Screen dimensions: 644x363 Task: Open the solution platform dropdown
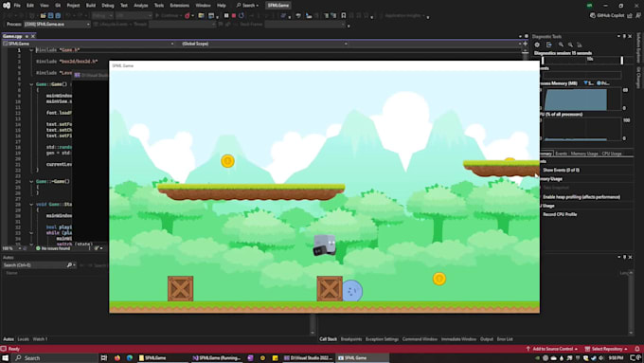coord(134,15)
